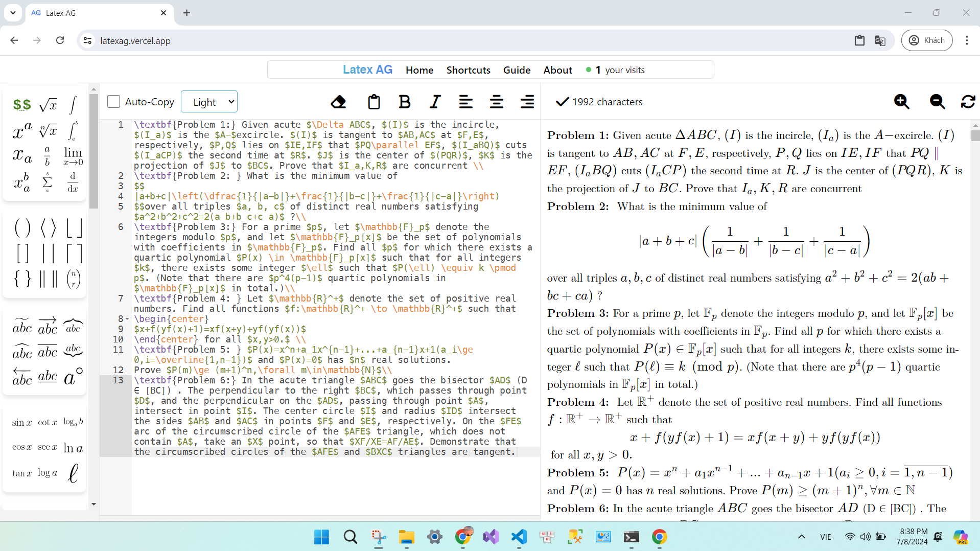Click the eraser clear icon
This screenshot has width=980, height=551.
click(338, 102)
